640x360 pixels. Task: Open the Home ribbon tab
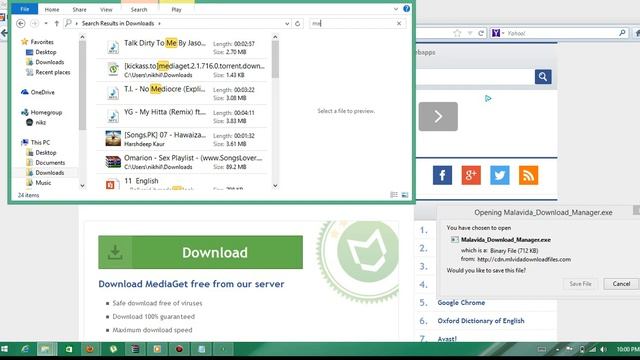[52, 9]
